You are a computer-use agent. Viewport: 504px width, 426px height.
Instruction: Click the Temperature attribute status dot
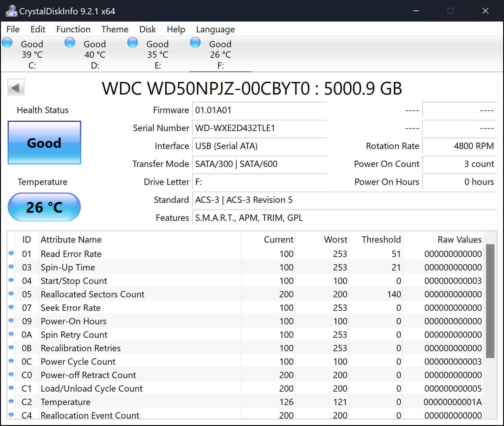[x=11, y=401]
